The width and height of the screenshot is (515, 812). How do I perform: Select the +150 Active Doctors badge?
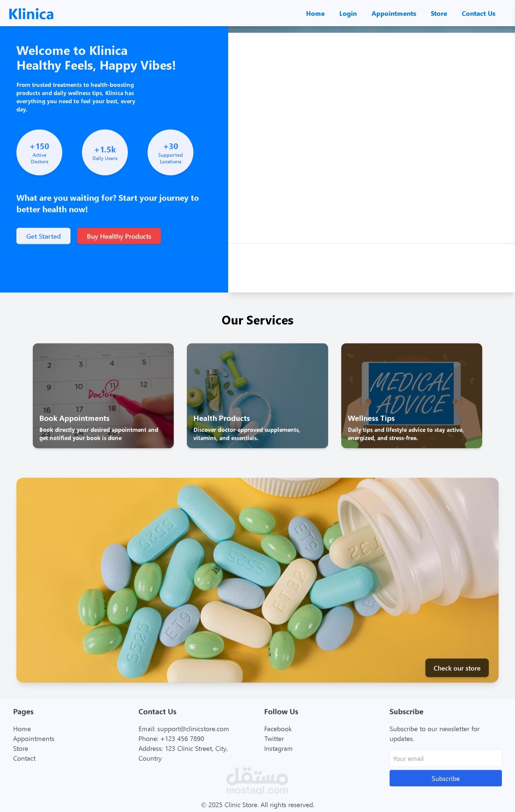click(40, 153)
